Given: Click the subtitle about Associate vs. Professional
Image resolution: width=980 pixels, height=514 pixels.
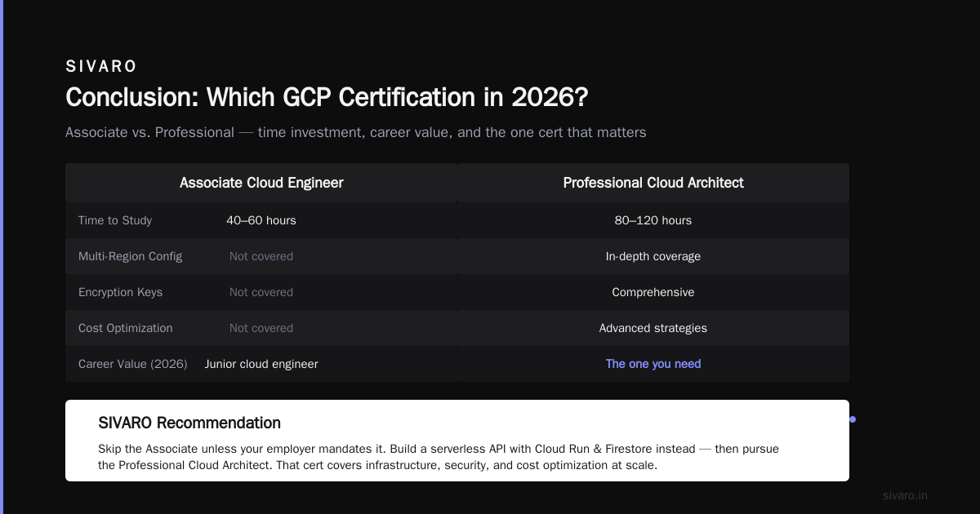Looking at the screenshot, I should [356, 132].
